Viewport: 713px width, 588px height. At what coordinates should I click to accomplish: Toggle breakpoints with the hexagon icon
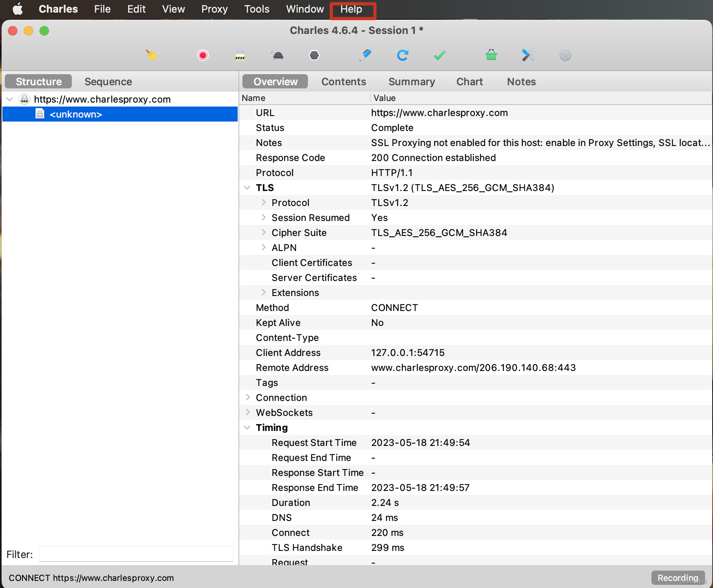pyautogui.click(x=314, y=55)
